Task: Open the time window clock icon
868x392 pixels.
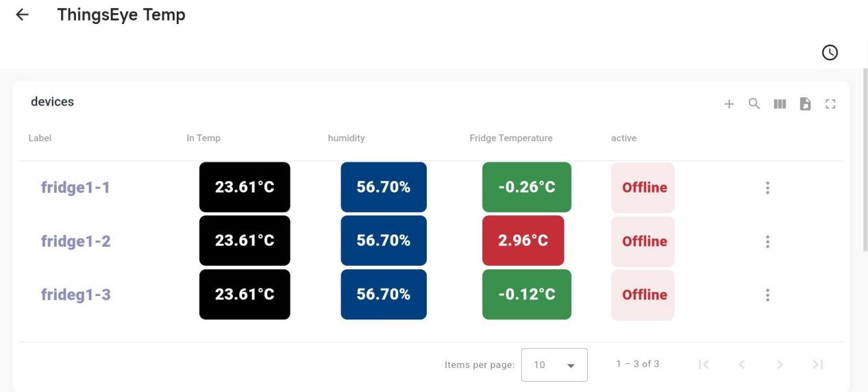Action: pos(830,52)
